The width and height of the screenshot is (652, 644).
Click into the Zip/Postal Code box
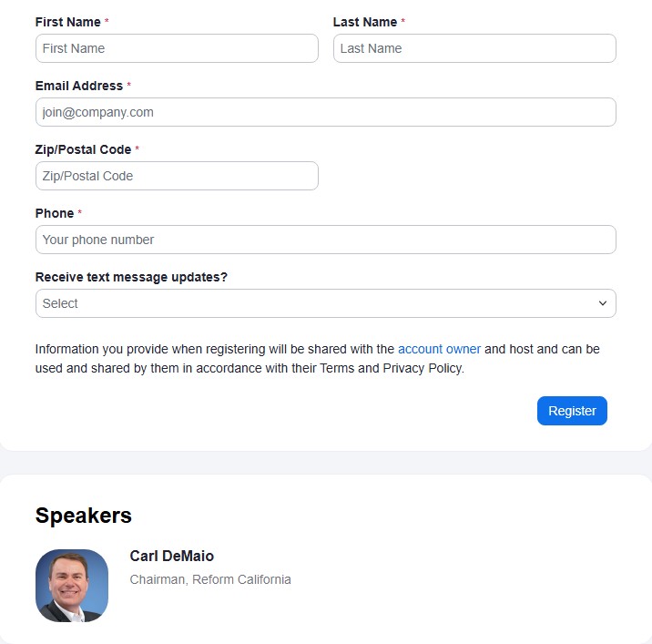(x=177, y=176)
